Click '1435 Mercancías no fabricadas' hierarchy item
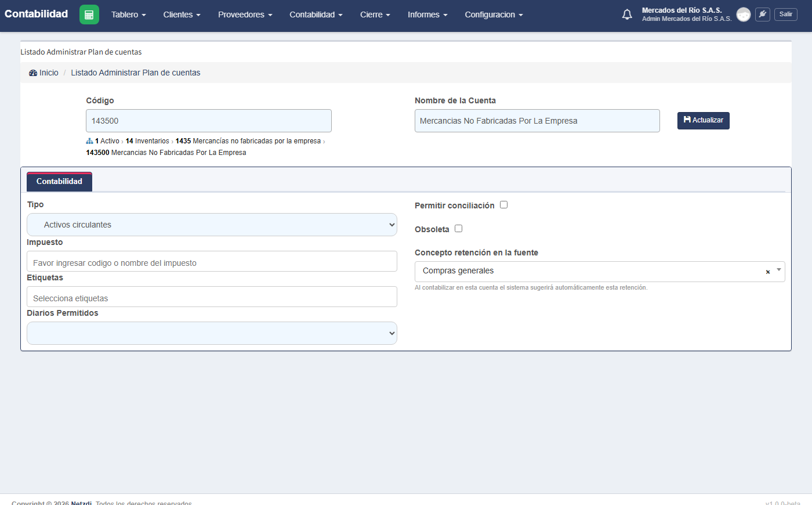This screenshot has width=812, height=505. [x=248, y=141]
